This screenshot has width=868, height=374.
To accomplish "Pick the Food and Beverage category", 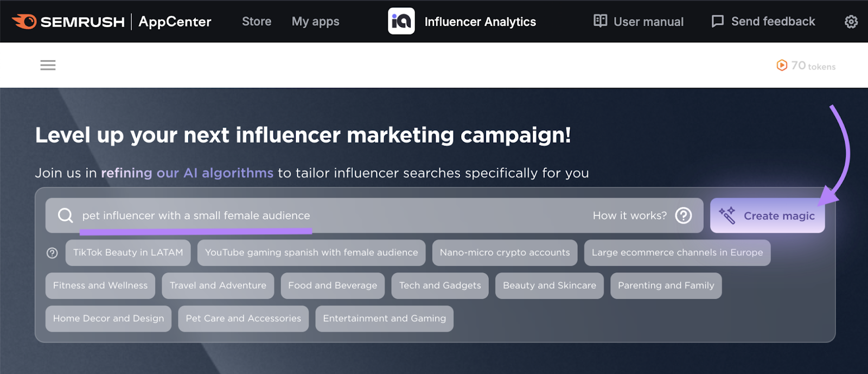I will (x=333, y=286).
